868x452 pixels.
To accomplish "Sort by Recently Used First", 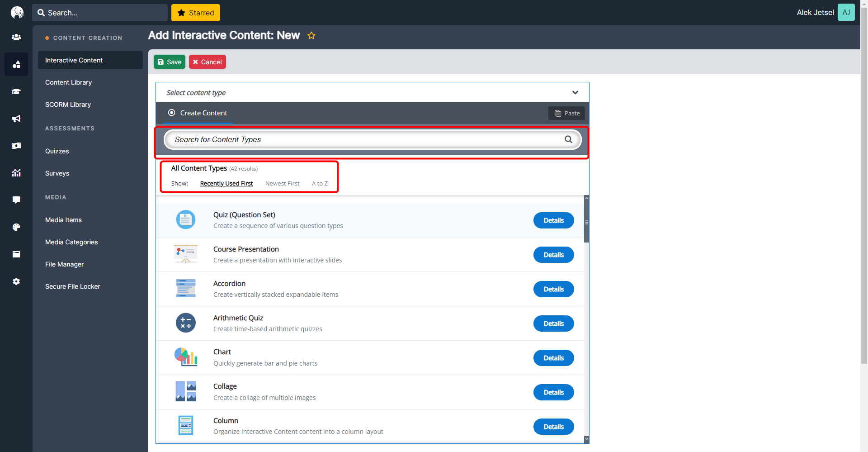I will pos(226,183).
